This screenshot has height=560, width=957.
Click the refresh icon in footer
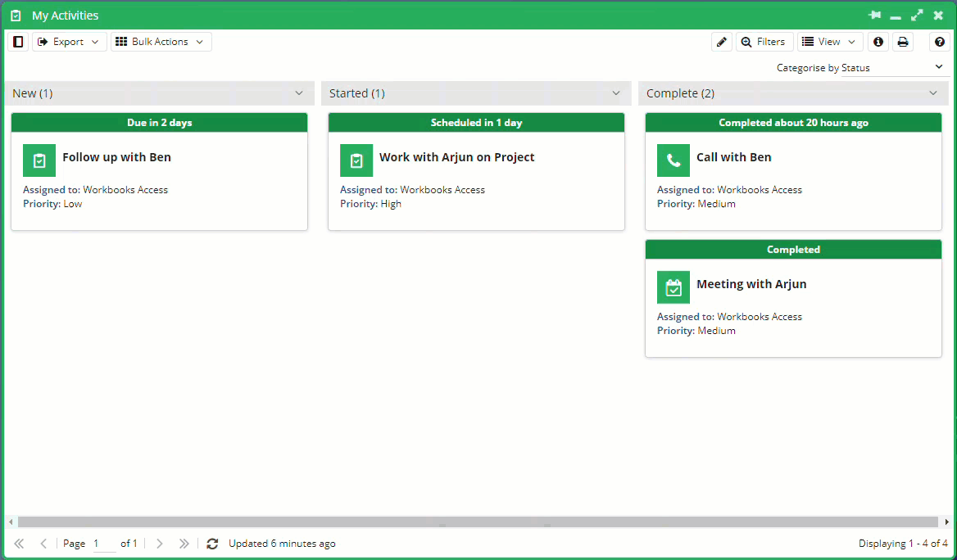click(211, 544)
